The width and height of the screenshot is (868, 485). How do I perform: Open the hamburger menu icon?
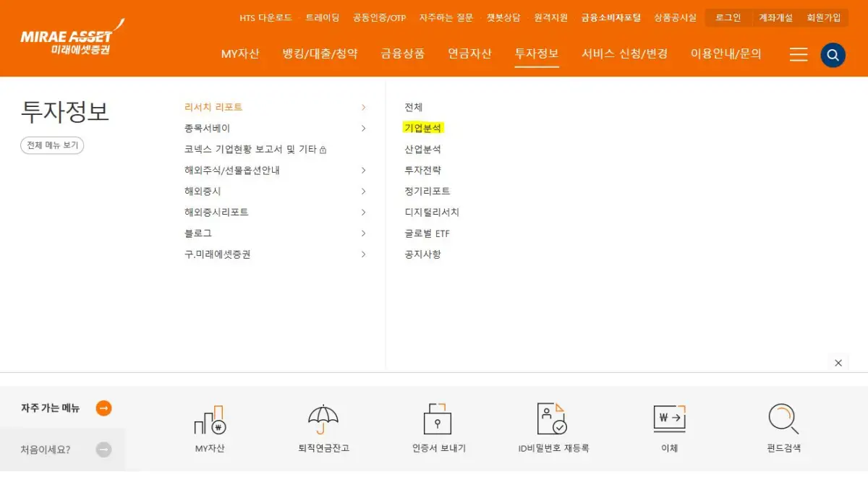[x=798, y=54]
